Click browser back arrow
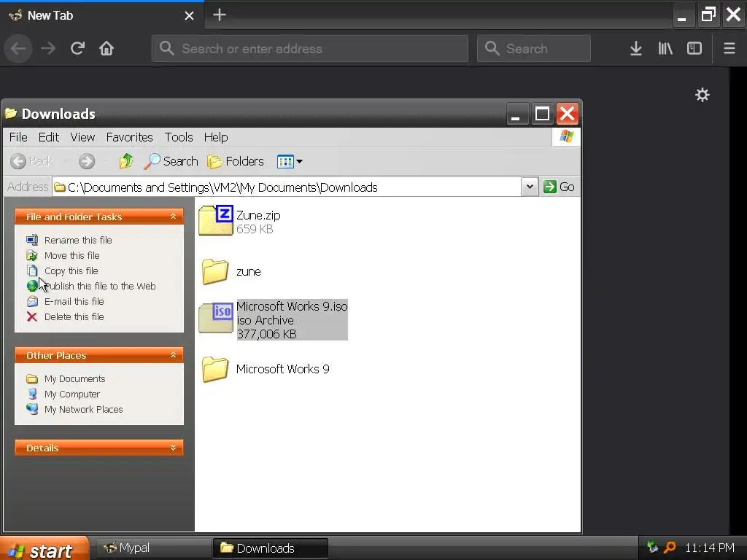 pyautogui.click(x=18, y=48)
